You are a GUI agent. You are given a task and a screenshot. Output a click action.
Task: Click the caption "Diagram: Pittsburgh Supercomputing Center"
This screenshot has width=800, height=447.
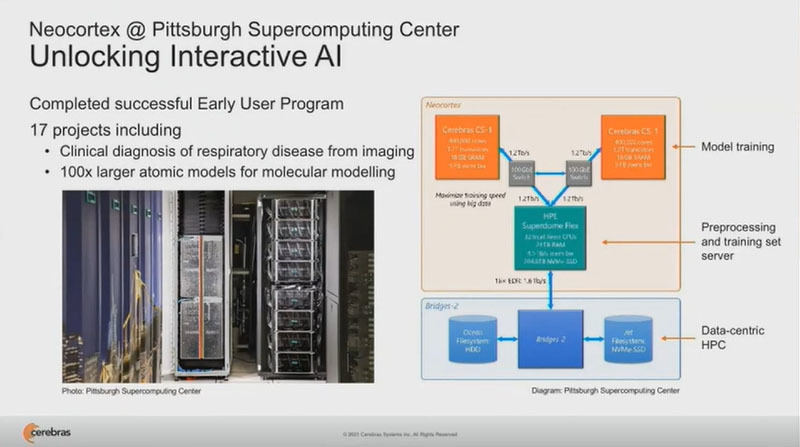pyautogui.click(x=605, y=390)
